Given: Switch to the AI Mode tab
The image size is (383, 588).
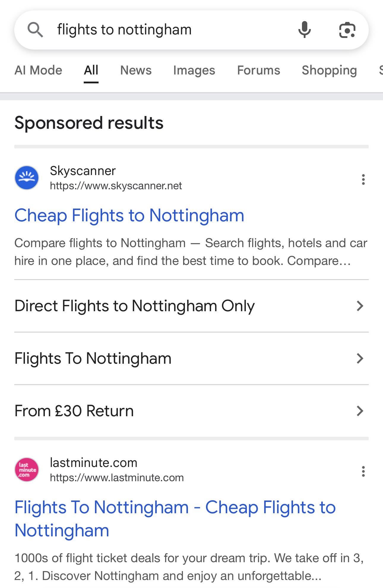Looking at the screenshot, I should [38, 70].
